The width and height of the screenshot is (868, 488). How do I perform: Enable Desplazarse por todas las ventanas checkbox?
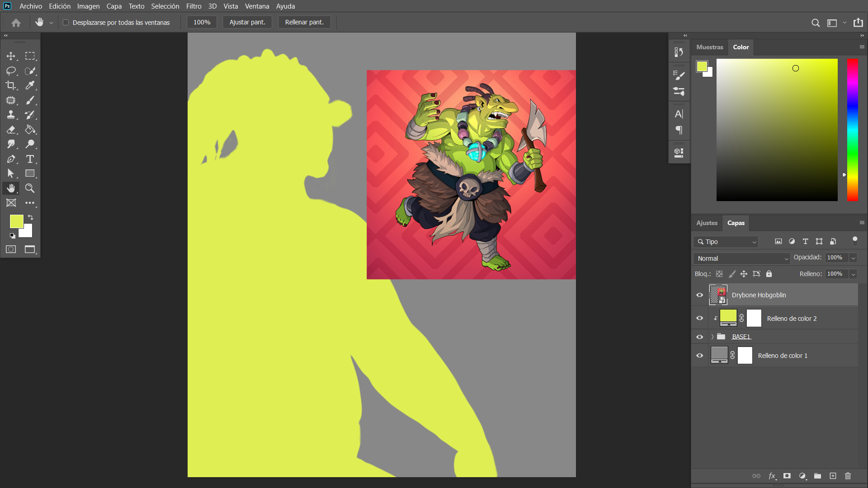[66, 23]
